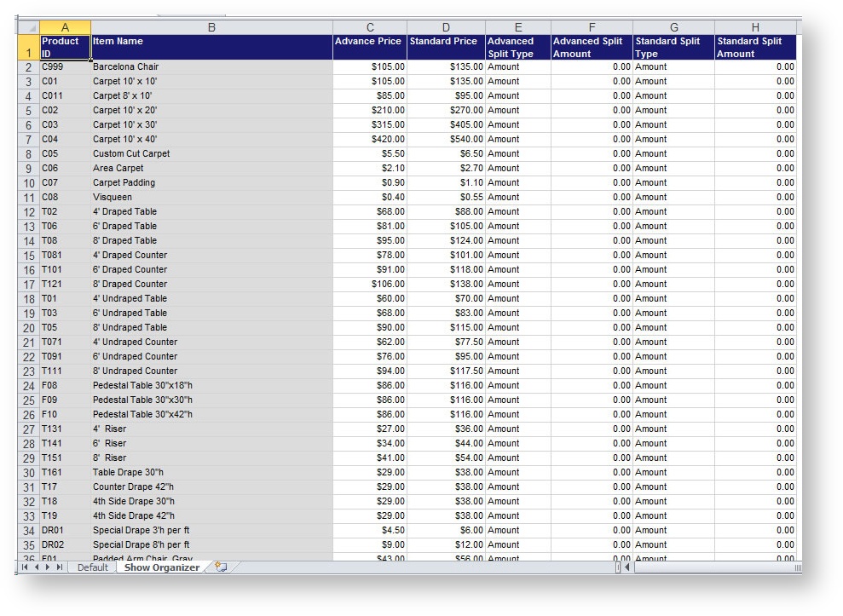The image size is (843, 616).
Task: Click horizontal scrollbar left arrow
Action: coord(628,567)
